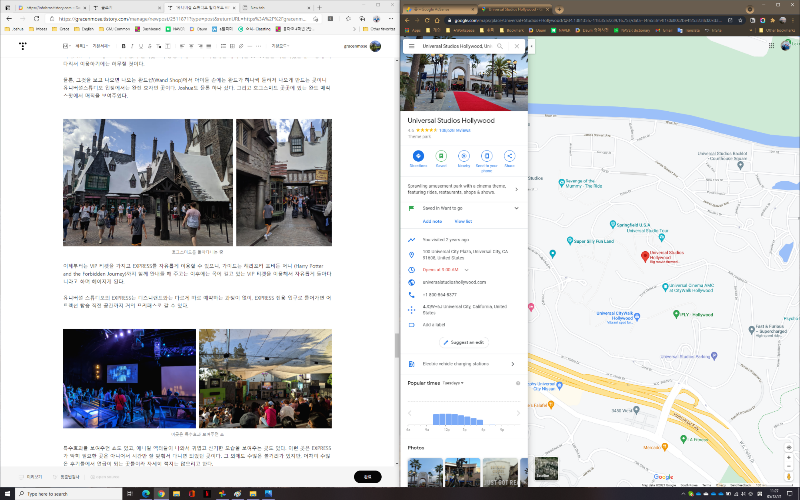The height and width of the screenshot is (500, 800).
Task: Click the Pegman Street View icon
Action: coord(789,477)
